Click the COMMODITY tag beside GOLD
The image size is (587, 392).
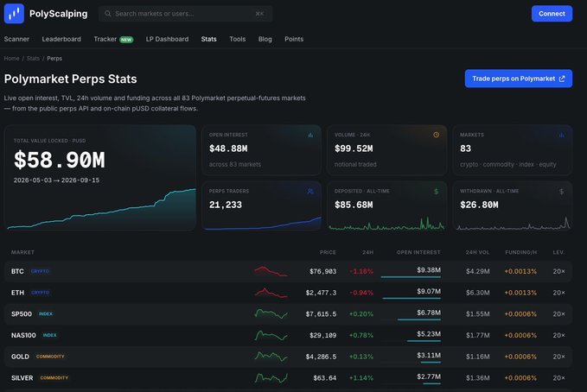[50, 357]
